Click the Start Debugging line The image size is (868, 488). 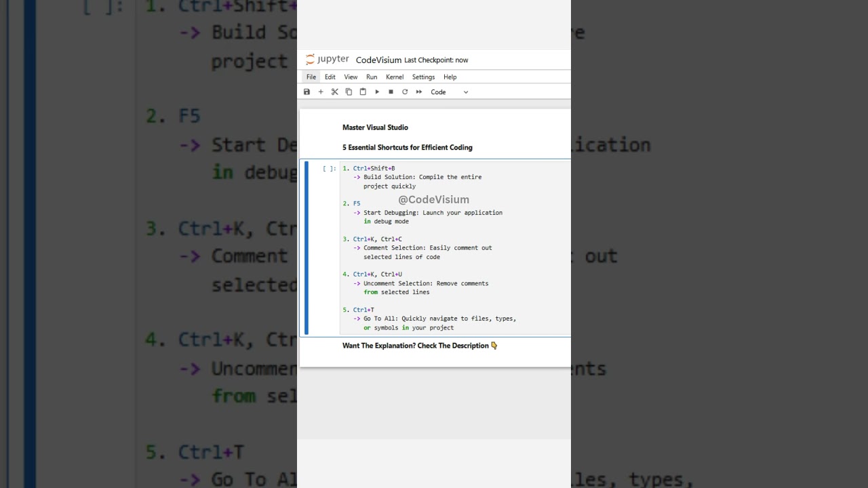point(428,212)
